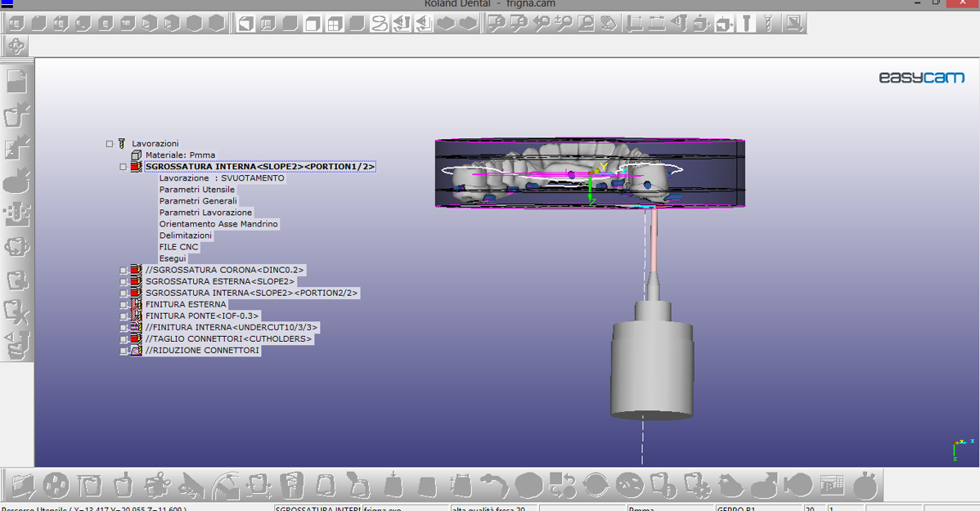Collapse the SGROSSATURA INTERNA PORTION1/2 node
980x511 pixels.
click(x=124, y=167)
